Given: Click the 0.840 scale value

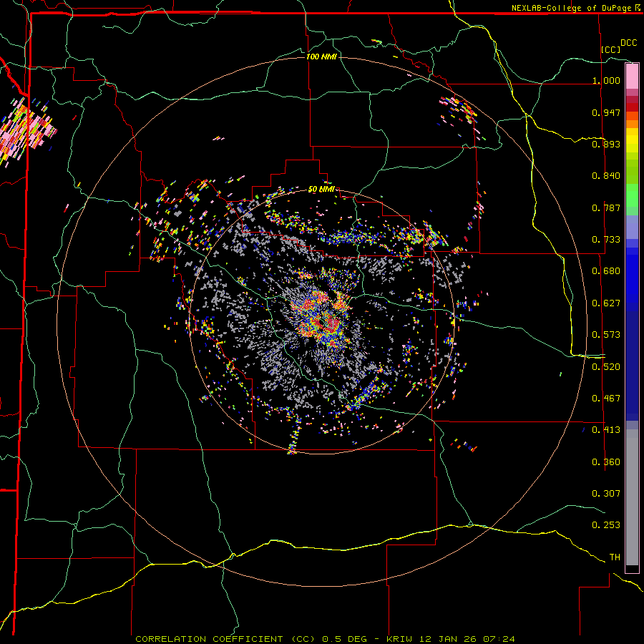Looking at the screenshot, I should 606,176.
